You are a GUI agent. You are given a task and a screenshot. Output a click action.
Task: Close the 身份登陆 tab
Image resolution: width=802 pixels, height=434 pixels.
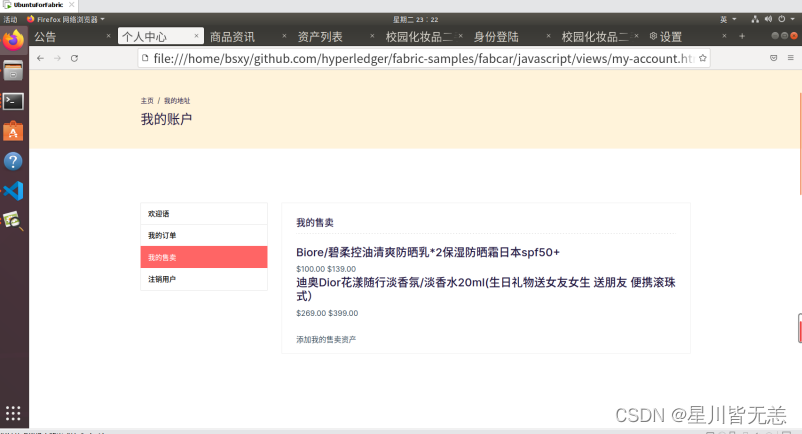click(x=548, y=36)
